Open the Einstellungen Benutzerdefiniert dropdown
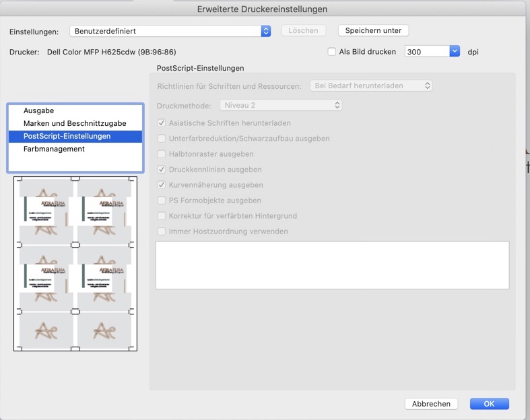530x420 pixels. [x=171, y=31]
